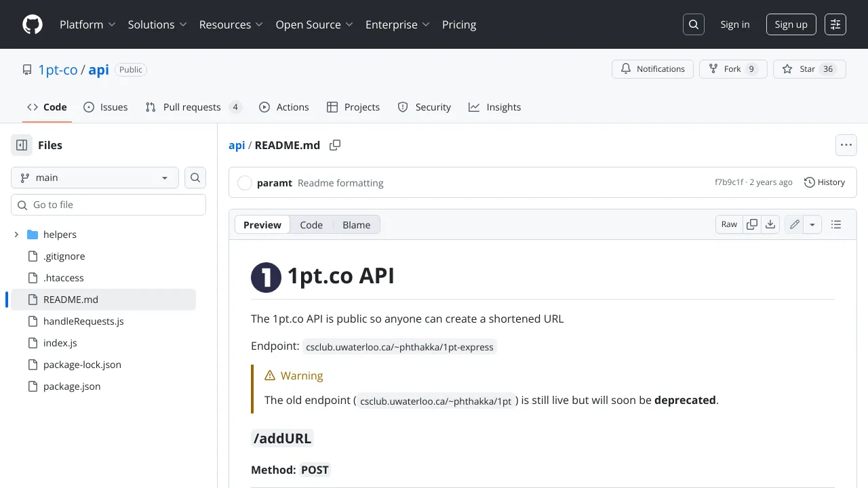The image size is (868, 488).
Task: Collapse the Files side panel
Action: [x=22, y=145]
